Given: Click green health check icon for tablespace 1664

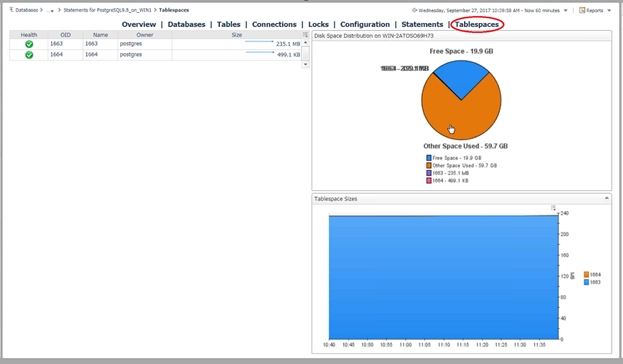Looking at the screenshot, I should [29, 55].
